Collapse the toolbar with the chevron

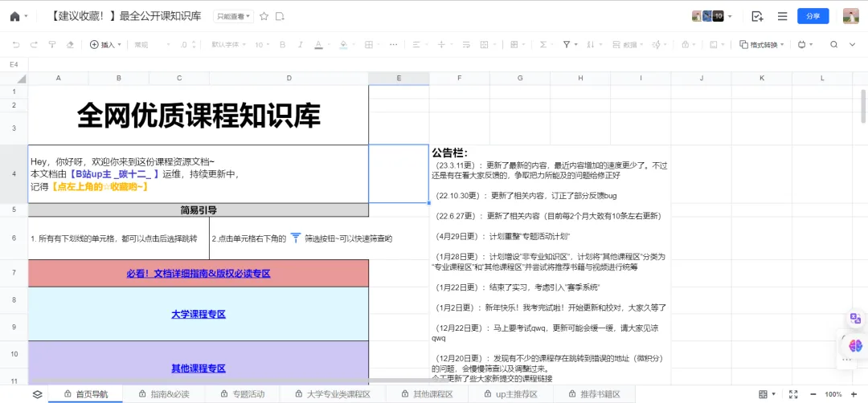coord(853,45)
